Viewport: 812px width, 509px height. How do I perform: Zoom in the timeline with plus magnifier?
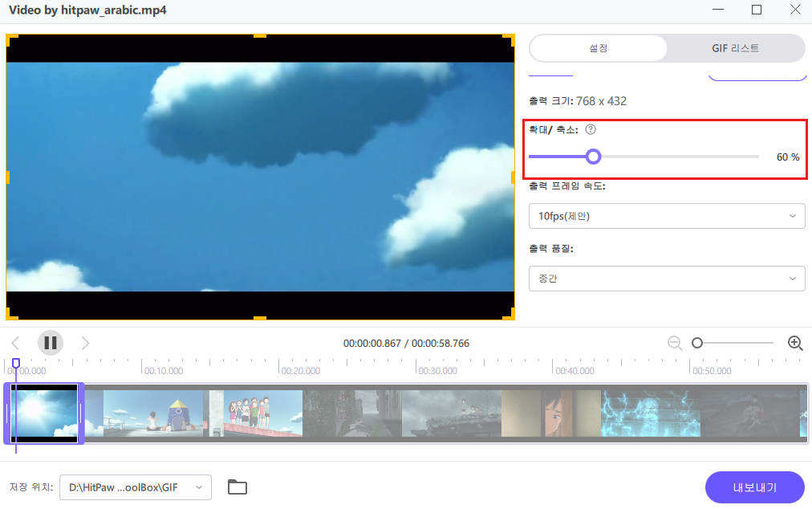pos(795,343)
